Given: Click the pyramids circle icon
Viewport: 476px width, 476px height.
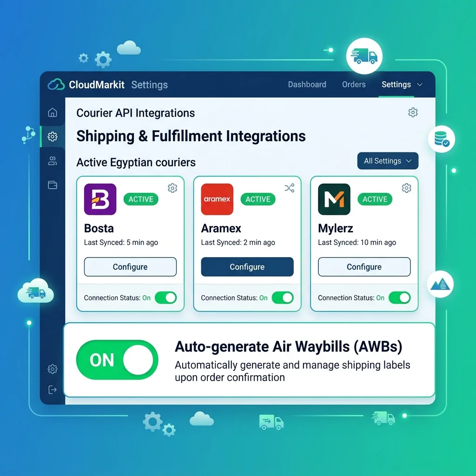Looking at the screenshot, I should (x=440, y=284).
